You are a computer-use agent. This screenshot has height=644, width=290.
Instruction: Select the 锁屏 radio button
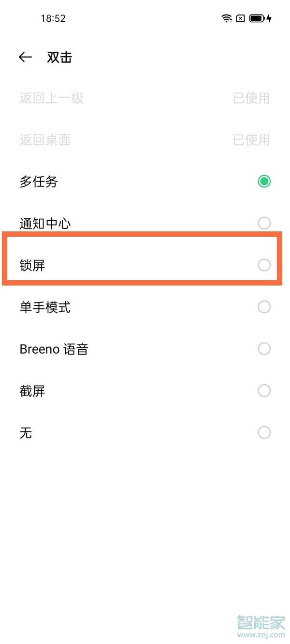264,265
